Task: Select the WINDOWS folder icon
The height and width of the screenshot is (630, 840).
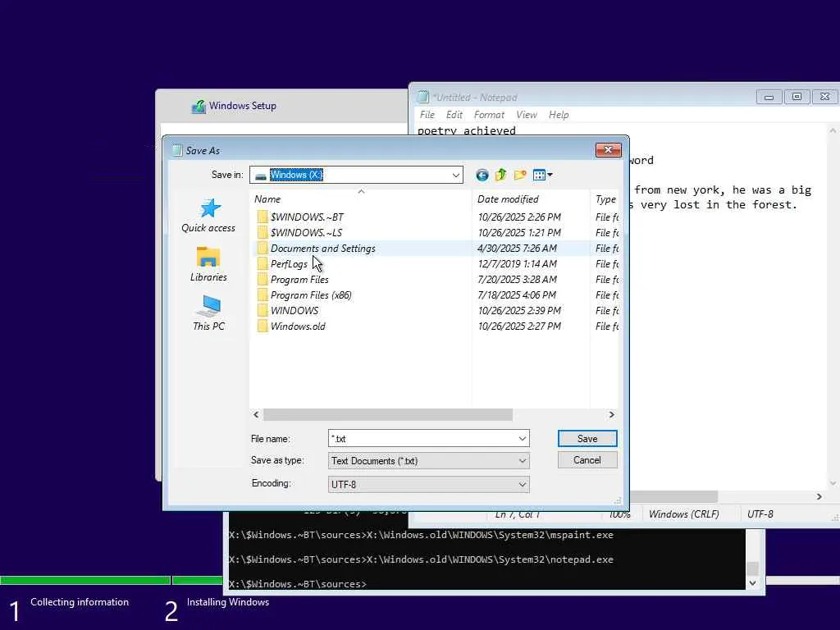Action: pos(262,310)
